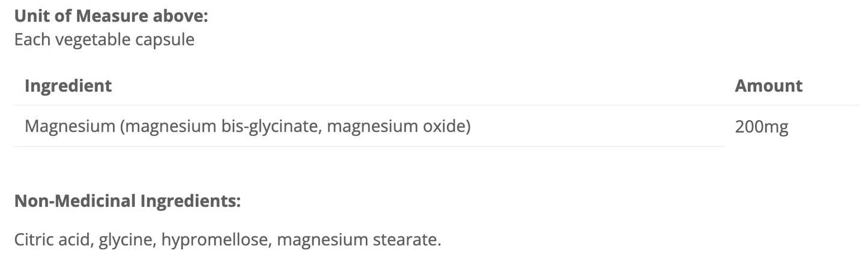Select the "Amount" column header
Image resolution: width=868 pixels, height=265 pixels.
click(768, 86)
